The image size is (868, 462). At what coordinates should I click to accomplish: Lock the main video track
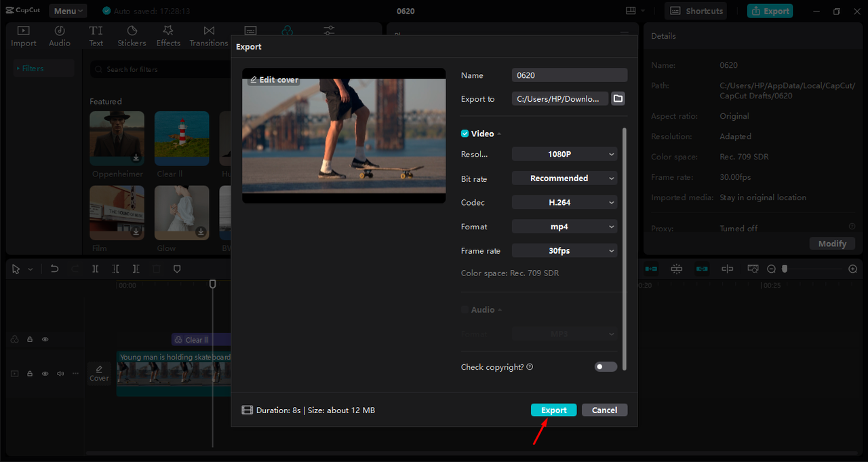tap(30, 374)
